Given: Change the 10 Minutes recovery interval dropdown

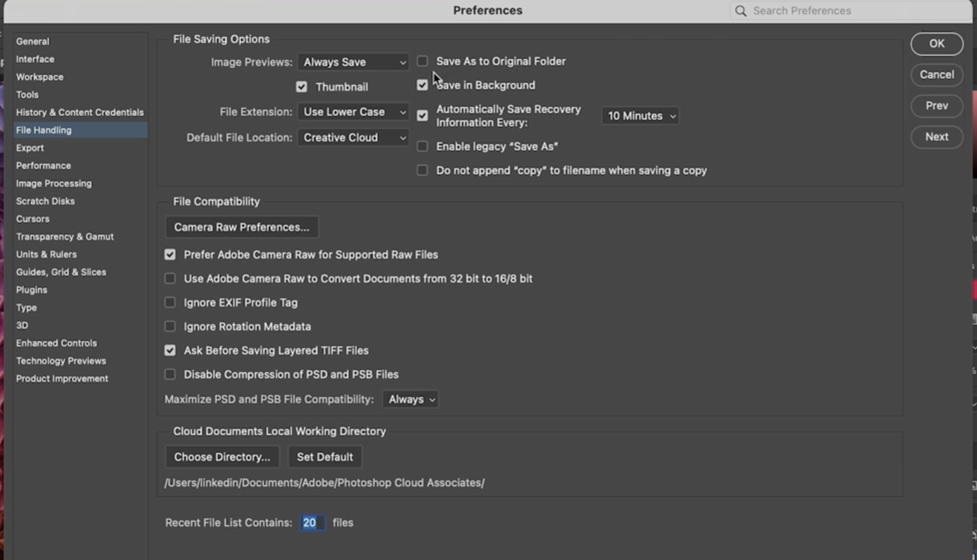Looking at the screenshot, I should tap(640, 116).
